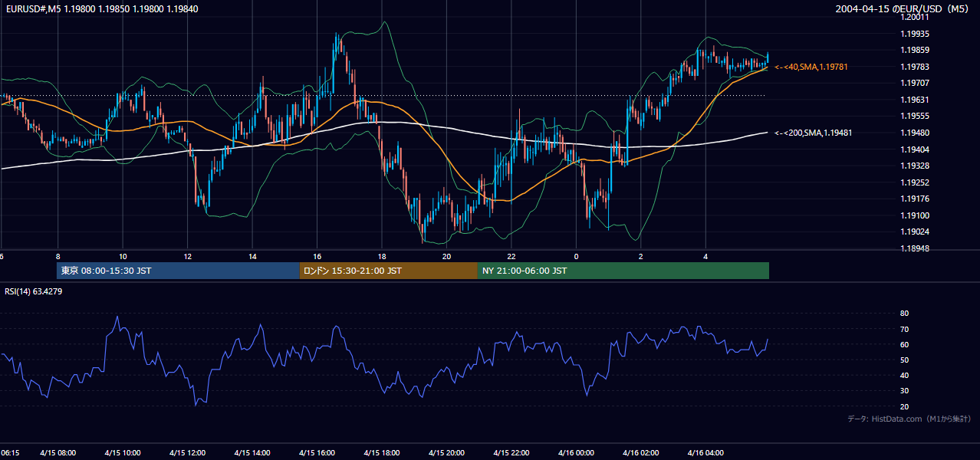Click hour tick 12 under the price chart
The image size is (980, 460).
[x=187, y=257]
